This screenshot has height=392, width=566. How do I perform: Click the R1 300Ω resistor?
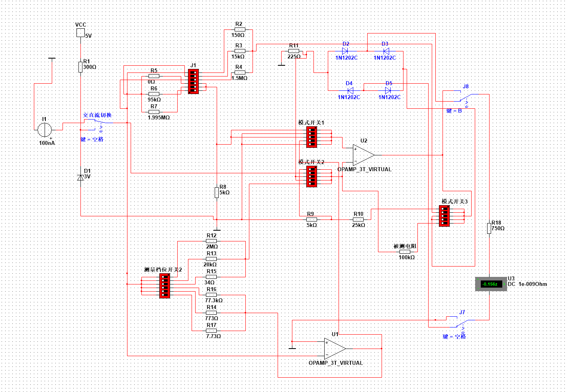click(80, 67)
